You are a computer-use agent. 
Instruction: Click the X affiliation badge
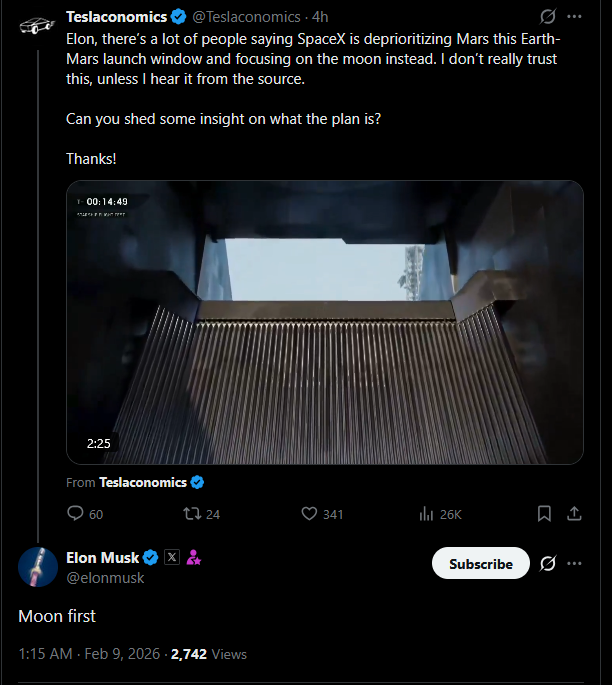point(172,558)
